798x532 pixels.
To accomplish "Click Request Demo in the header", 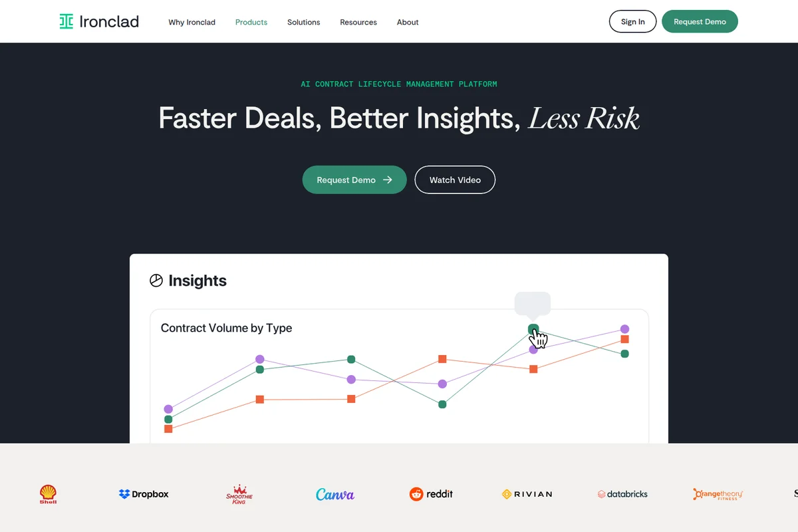I will click(x=700, y=21).
